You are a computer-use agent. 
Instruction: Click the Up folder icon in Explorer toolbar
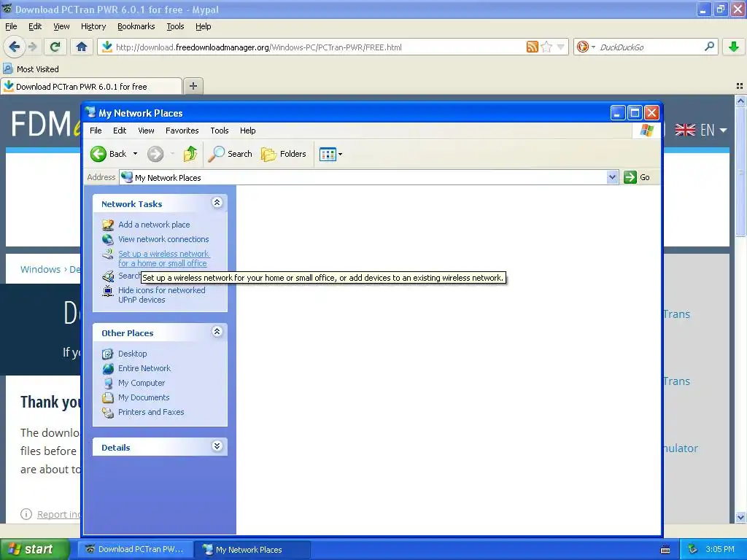[x=190, y=154]
